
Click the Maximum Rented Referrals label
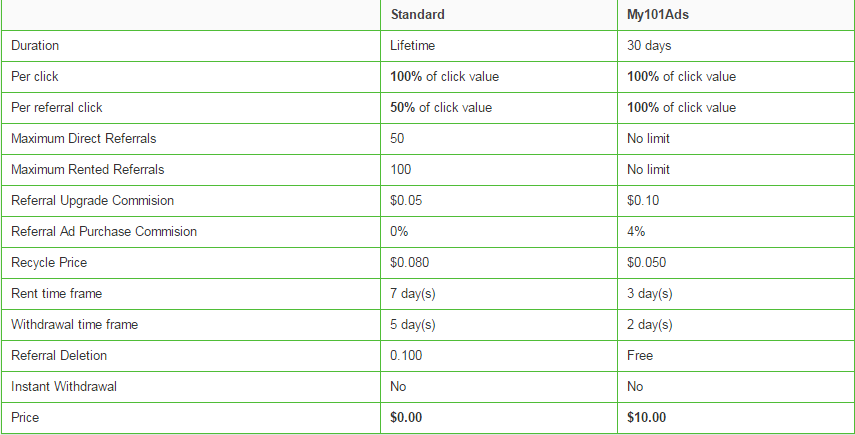pos(87,170)
